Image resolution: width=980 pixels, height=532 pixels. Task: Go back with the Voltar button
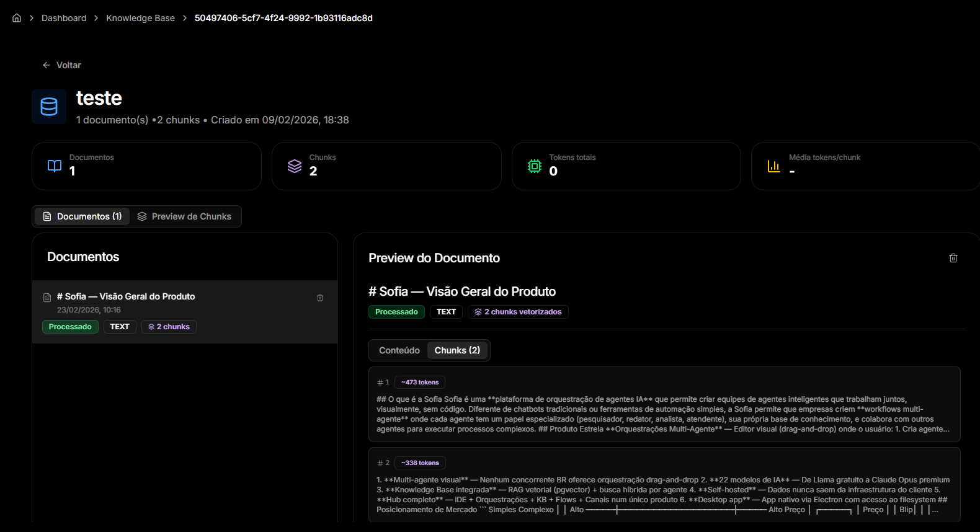[x=61, y=65]
